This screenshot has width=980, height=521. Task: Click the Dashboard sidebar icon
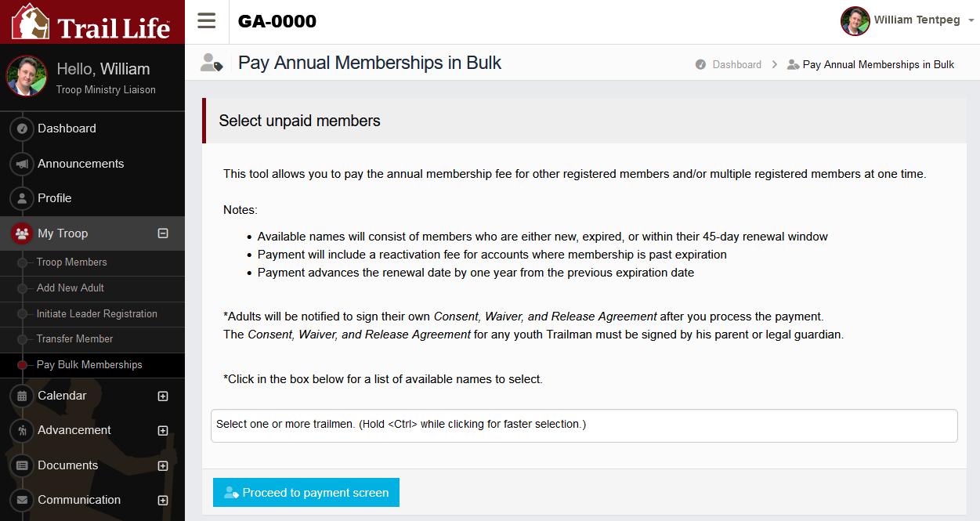(22, 129)
